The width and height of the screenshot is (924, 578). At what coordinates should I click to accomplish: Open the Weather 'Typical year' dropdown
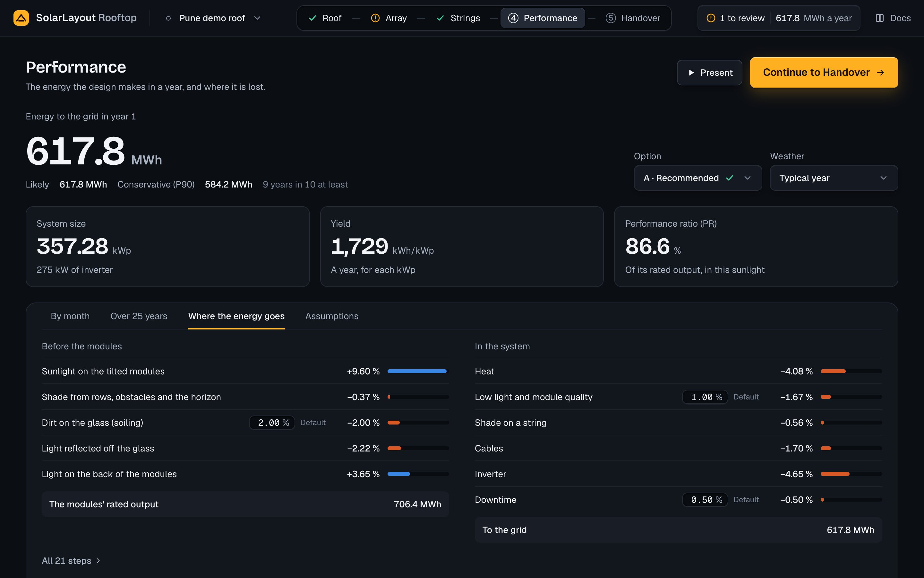coord(834,178)
